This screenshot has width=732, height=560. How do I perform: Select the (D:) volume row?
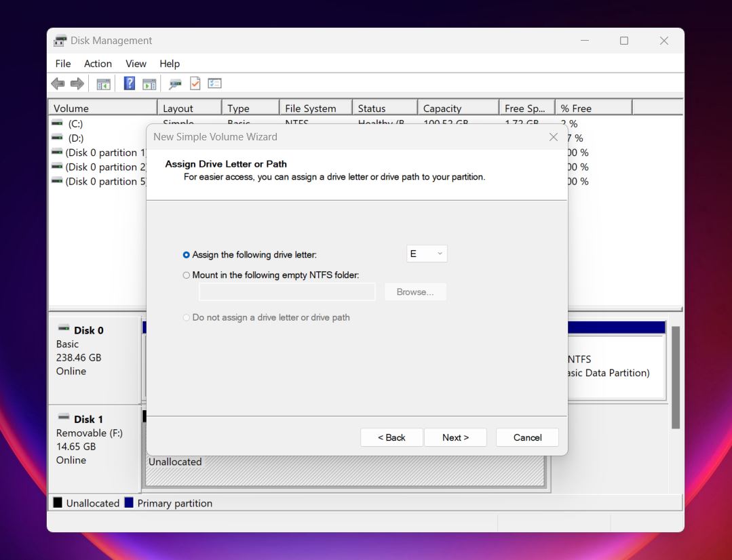point(75,138)
